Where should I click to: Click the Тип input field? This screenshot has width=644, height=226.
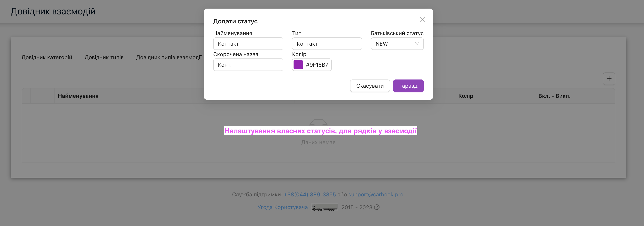tap(327, 44)
